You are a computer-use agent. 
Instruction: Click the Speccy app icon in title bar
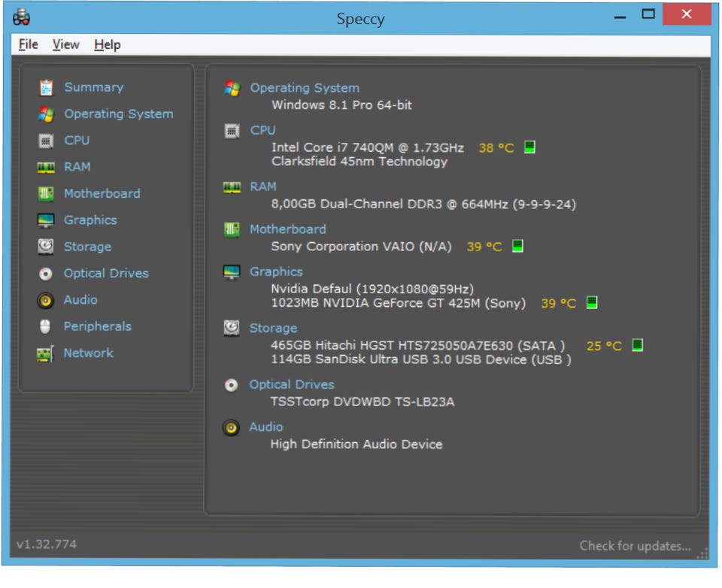click(x=22, y=17)
